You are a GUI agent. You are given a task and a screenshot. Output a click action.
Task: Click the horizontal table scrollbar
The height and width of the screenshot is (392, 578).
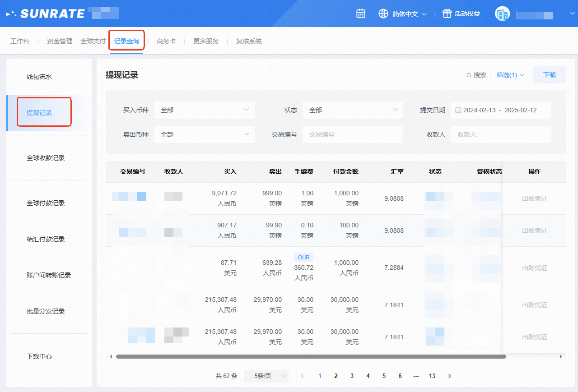[311, 356]
